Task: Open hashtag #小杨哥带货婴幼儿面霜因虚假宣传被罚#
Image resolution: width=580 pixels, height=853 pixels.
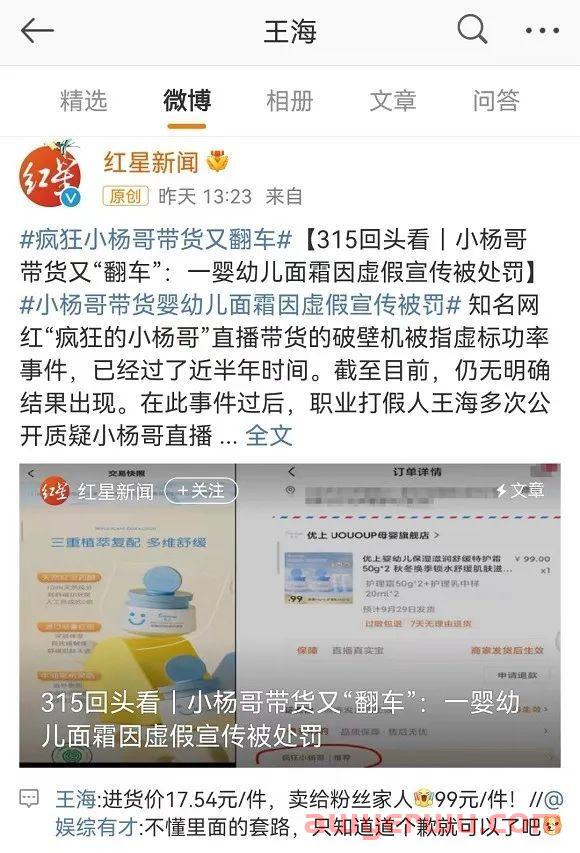Action: click(240, 305)
